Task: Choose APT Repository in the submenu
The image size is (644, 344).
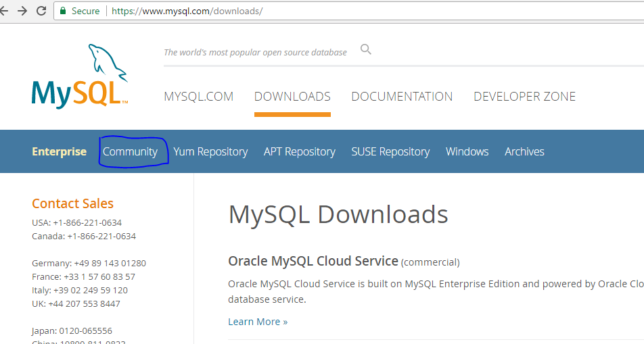Action: (299, 151)
